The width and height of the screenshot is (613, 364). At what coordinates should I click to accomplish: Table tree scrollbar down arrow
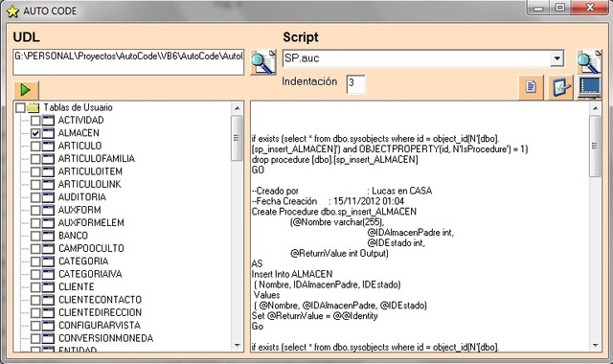[x=237, y=345]
